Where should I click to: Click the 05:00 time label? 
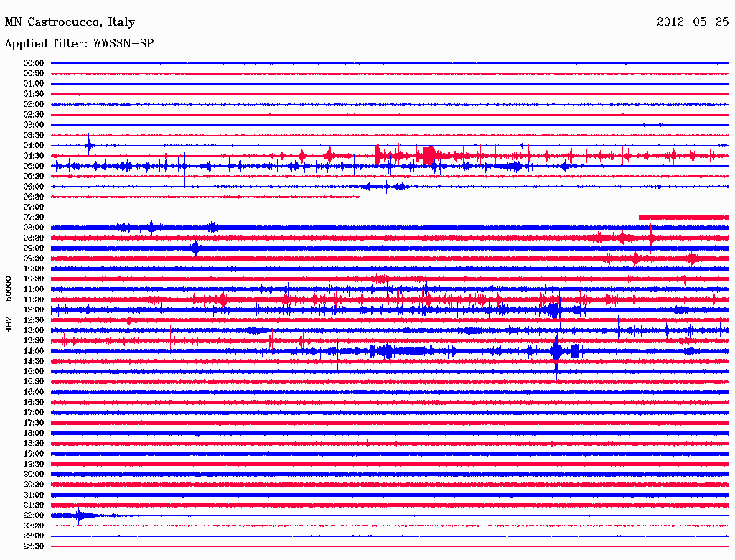point(34,166)
